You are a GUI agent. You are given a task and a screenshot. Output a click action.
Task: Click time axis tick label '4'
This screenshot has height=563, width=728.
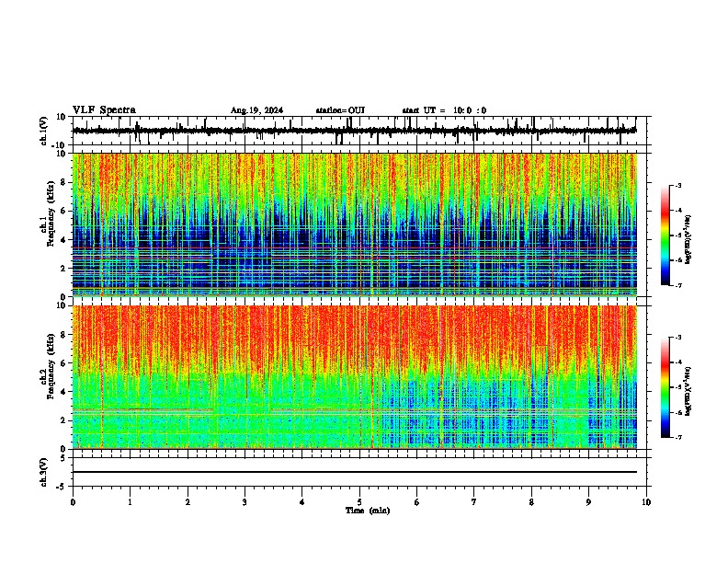tap(302, 502)
